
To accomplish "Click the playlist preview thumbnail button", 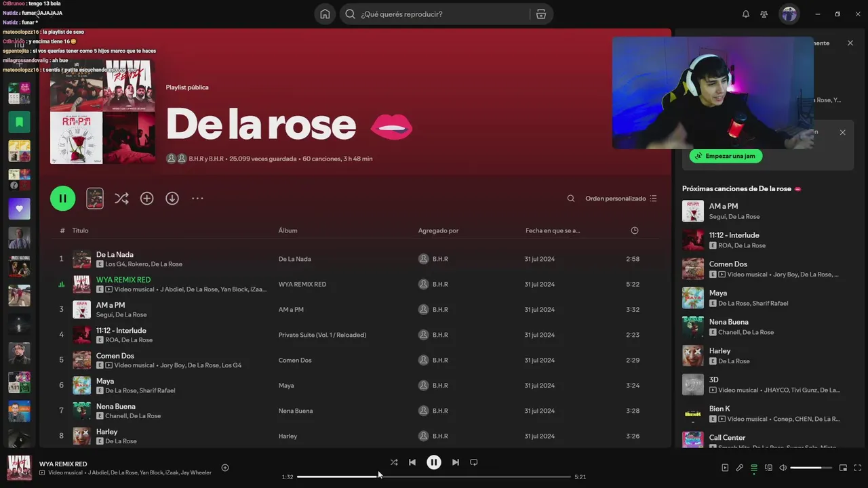I will coord(95,199).
